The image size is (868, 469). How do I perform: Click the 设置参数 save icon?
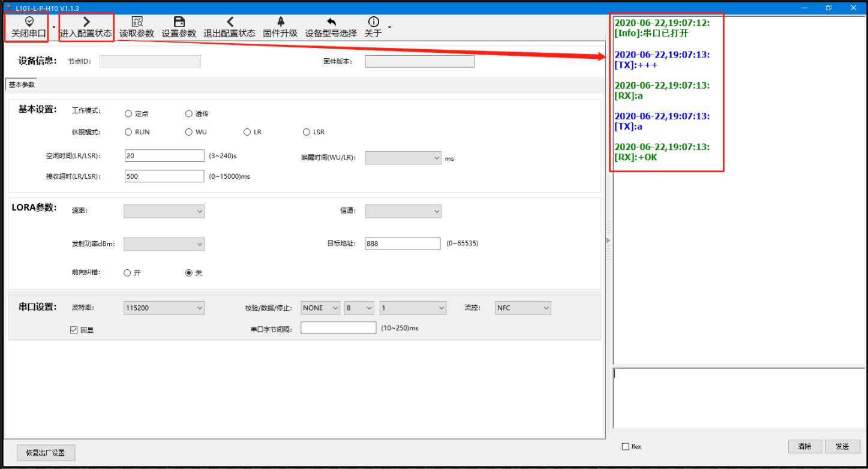click(179, 22)
